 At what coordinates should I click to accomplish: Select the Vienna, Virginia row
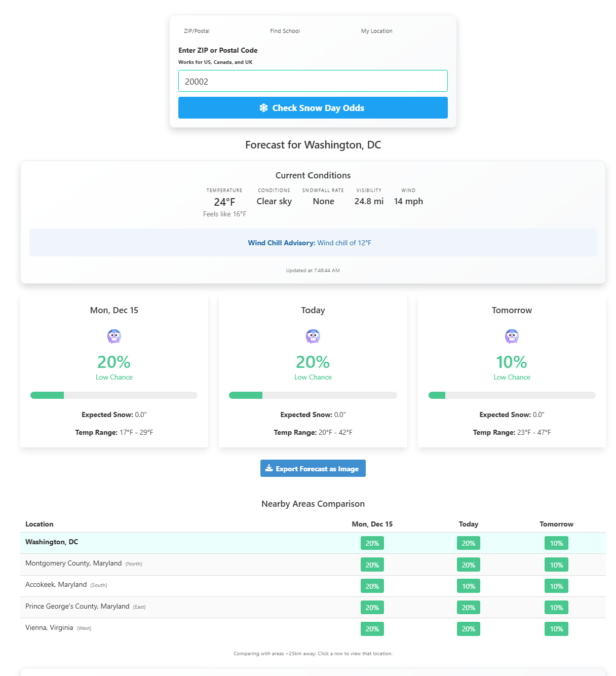[x=313, y=628]
